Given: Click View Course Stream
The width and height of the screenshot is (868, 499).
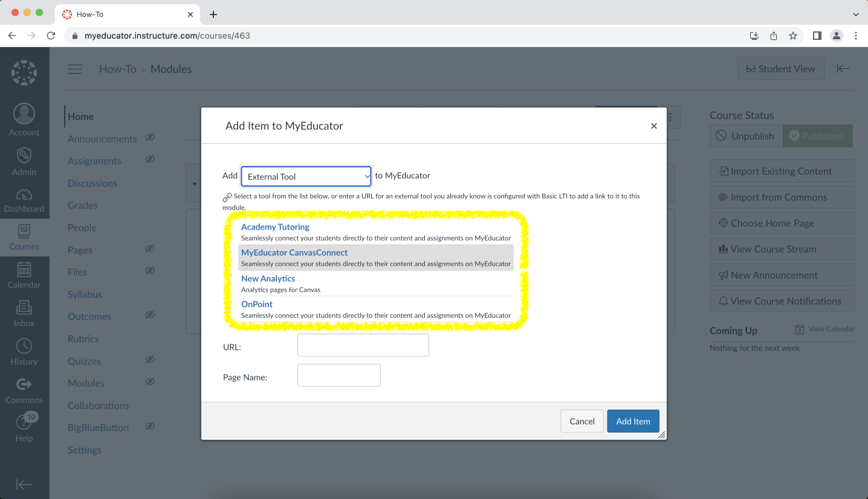Looking at the screenshot, I should click(782, 249).
